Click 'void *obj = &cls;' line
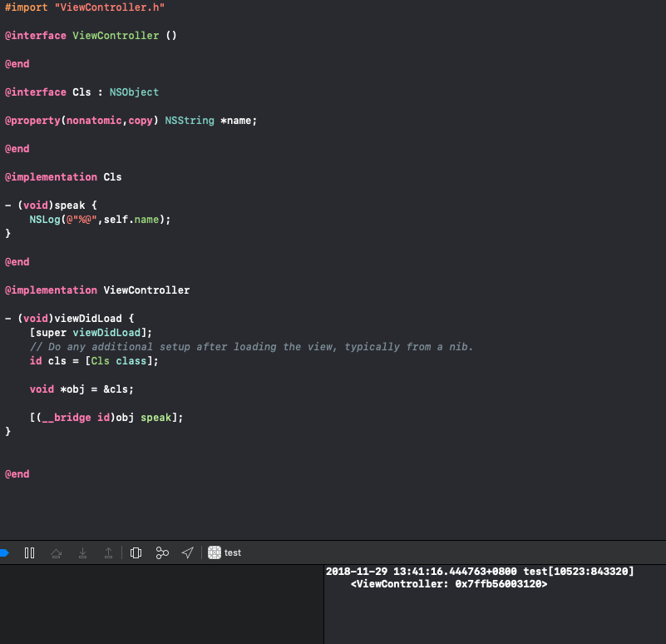The width and height of the screenshot is (666, 644). click(x=81, y=389)
